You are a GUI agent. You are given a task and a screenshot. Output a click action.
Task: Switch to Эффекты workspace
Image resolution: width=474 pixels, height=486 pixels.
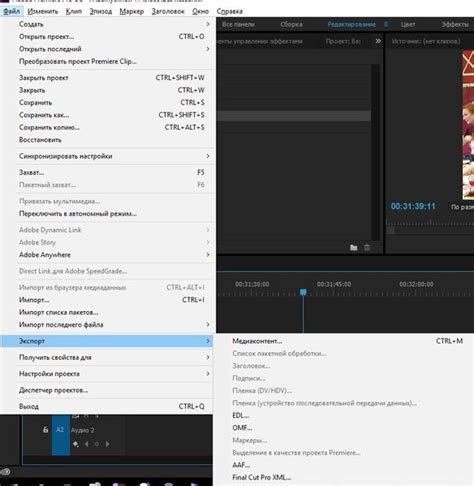[x=455, y=24]
